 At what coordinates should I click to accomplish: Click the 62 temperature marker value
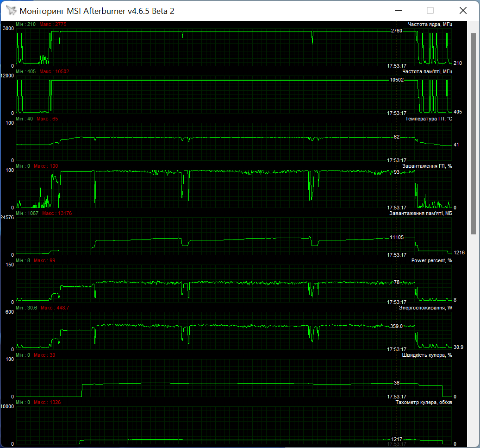(x=396, y=137)
